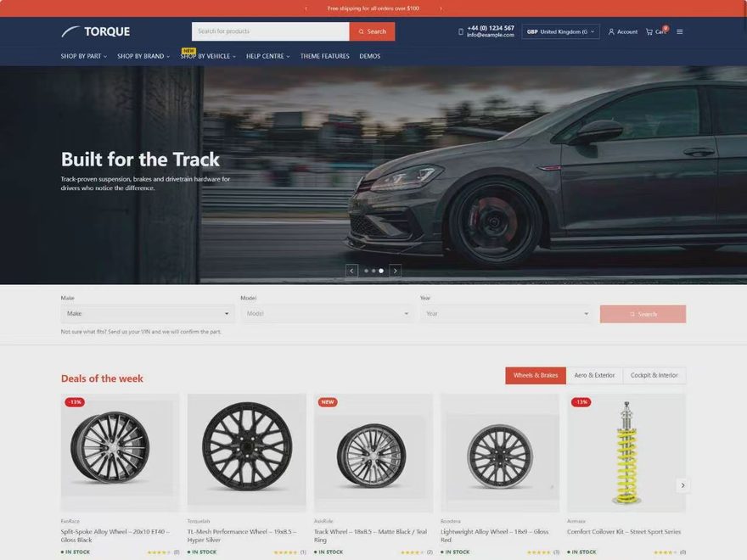Click next announcement arrow in top bar
The image size is (747, 560).
(441, 8)
